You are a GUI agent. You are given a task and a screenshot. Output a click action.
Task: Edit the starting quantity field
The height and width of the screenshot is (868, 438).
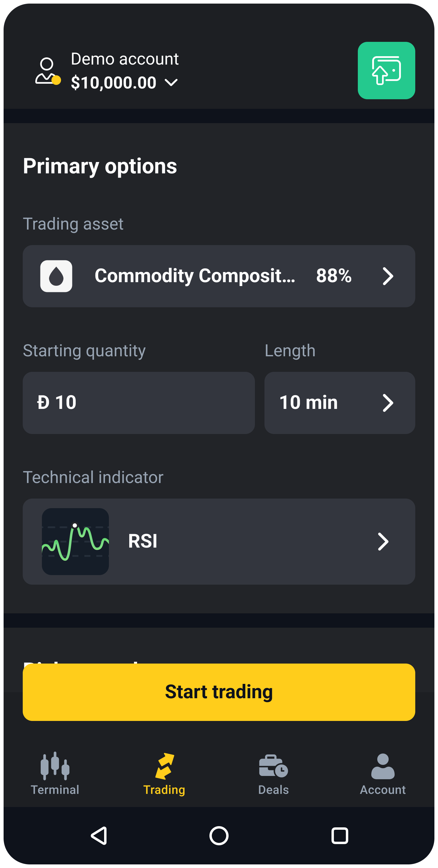(x=138, y=403)
